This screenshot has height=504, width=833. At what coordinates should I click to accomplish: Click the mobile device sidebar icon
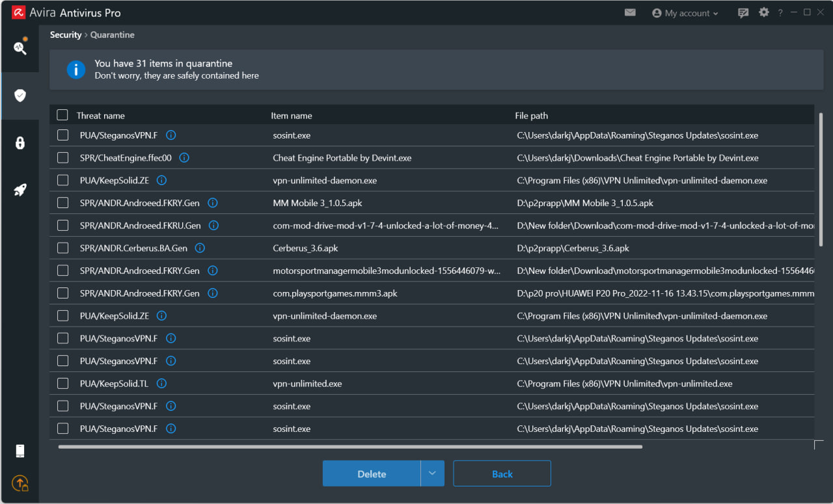pyautogui.click(x=20, y=451)
